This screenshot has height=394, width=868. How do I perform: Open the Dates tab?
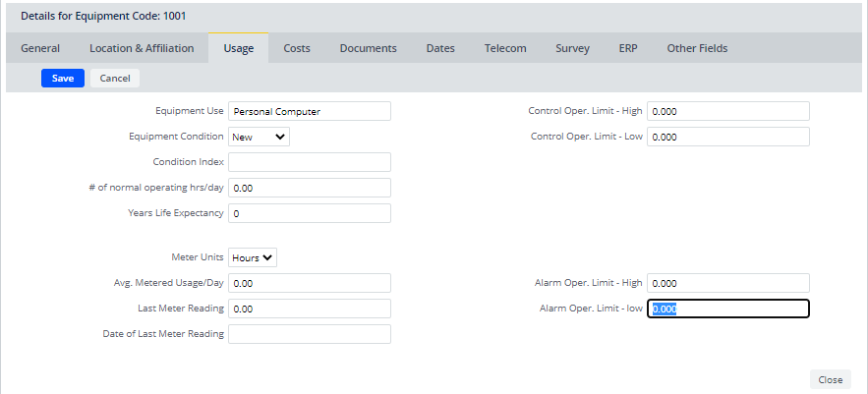pos(440,48)
